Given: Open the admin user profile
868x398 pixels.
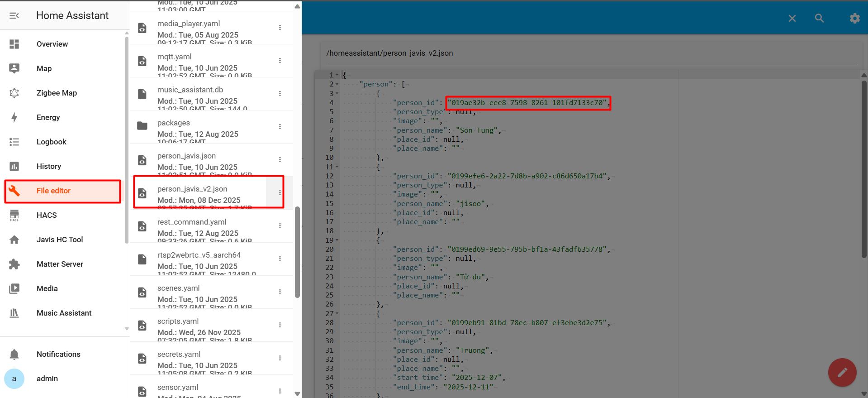Looking at the screenshot, I should (x=47, y=379).
